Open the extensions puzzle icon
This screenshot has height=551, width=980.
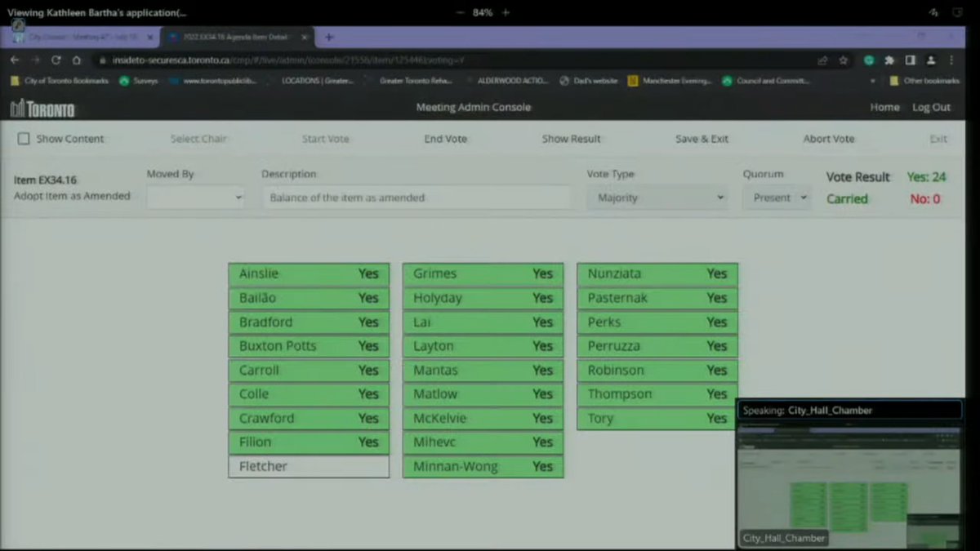point(889,60)
